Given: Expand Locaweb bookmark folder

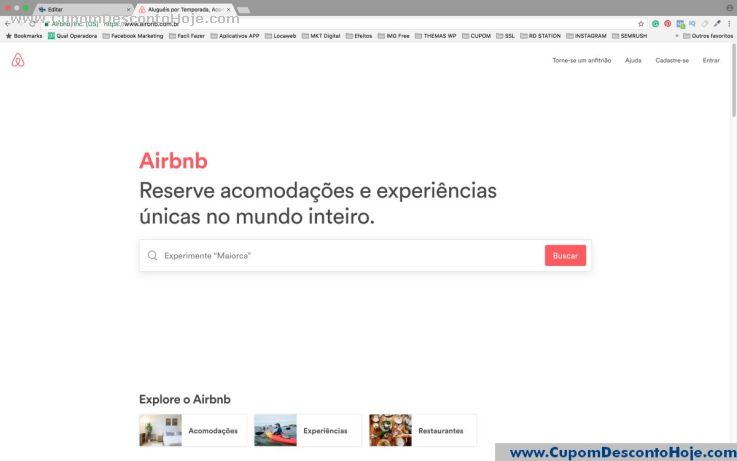Looking at the screenshot, I should (x=281, y=36).
